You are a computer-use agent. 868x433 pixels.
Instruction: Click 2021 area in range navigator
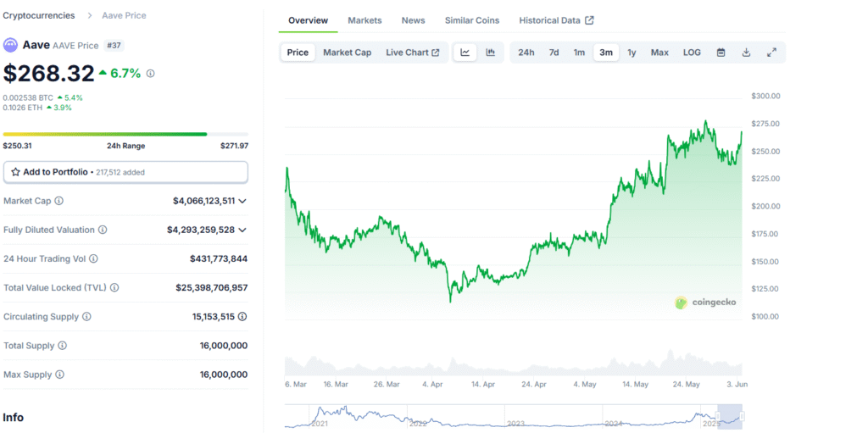320,424
